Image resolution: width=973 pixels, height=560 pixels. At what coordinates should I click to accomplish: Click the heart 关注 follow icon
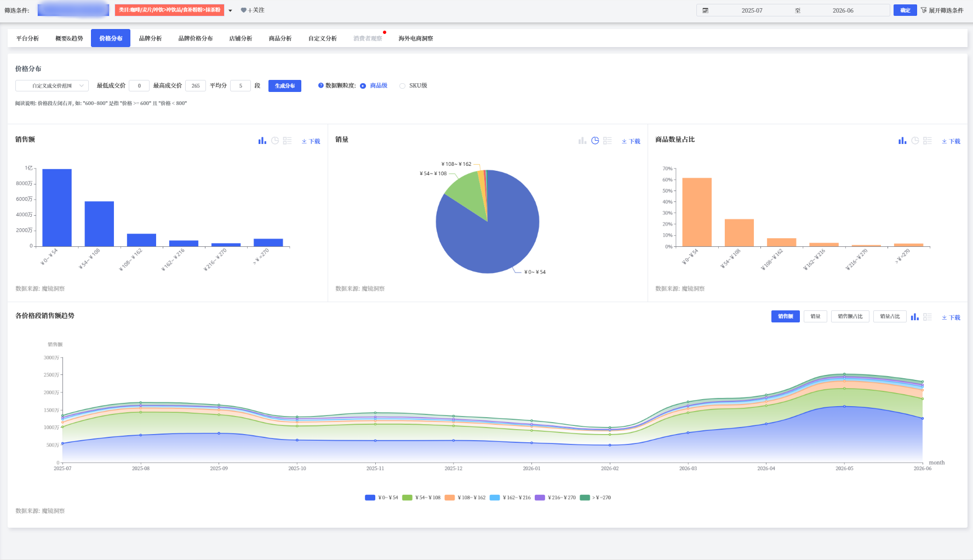244,10
